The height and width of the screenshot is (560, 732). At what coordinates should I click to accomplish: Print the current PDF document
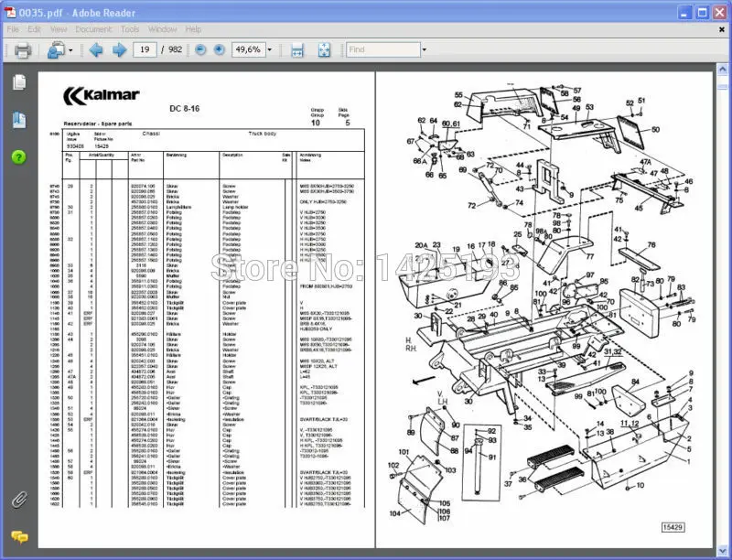(x=24, y=49)
